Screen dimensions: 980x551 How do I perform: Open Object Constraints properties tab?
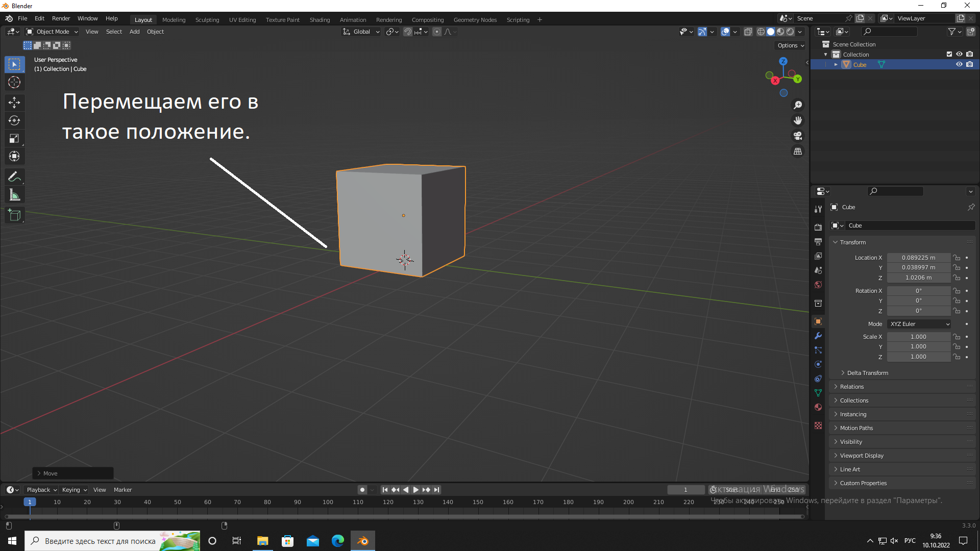[818, 379]
